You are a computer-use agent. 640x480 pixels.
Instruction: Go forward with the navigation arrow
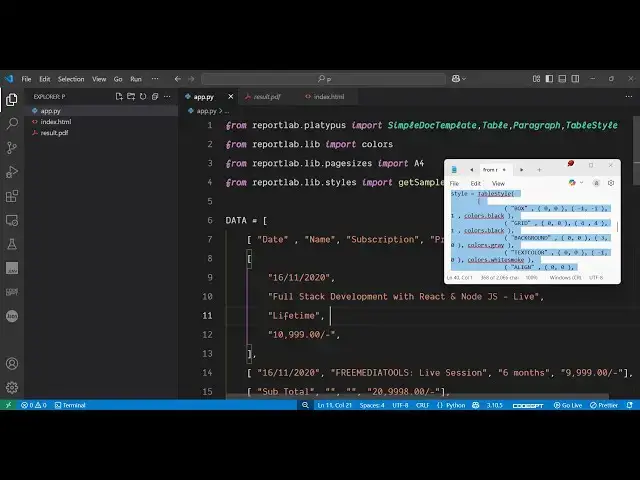click(x=191, y=79)
